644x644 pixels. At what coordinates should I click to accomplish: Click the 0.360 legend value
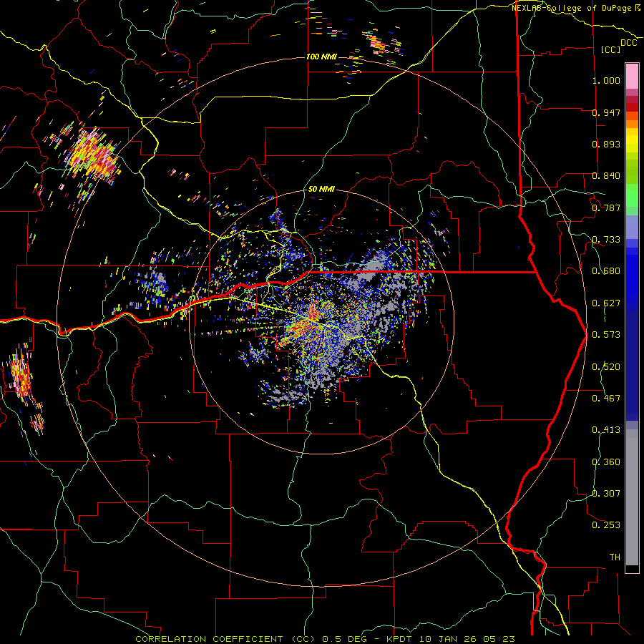[x=606, y=462]
